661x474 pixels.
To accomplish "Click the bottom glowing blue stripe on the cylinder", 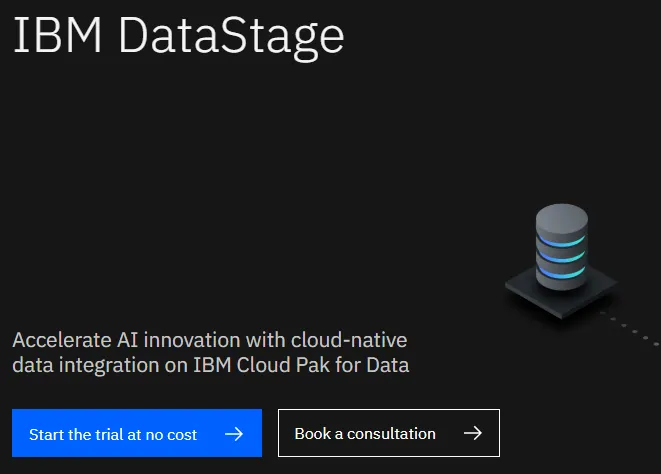I will point(562,272).
